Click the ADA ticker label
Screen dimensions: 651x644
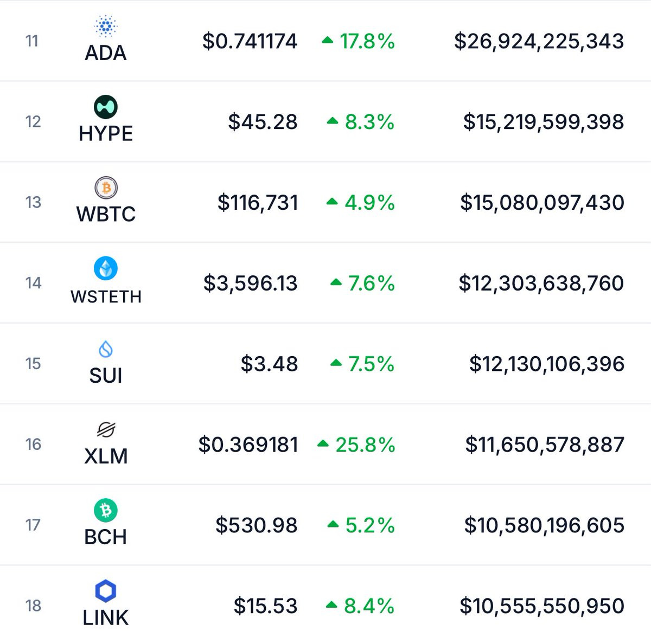(106, 53)
